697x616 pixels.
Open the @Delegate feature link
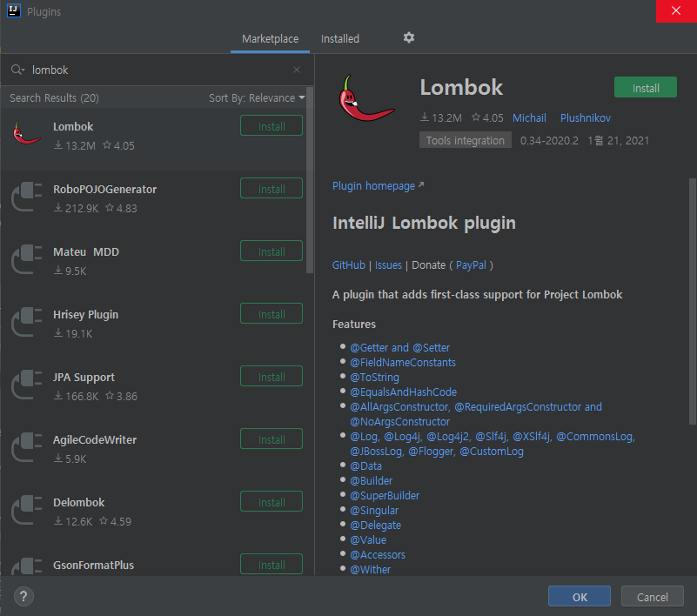[x=375, y=526]
